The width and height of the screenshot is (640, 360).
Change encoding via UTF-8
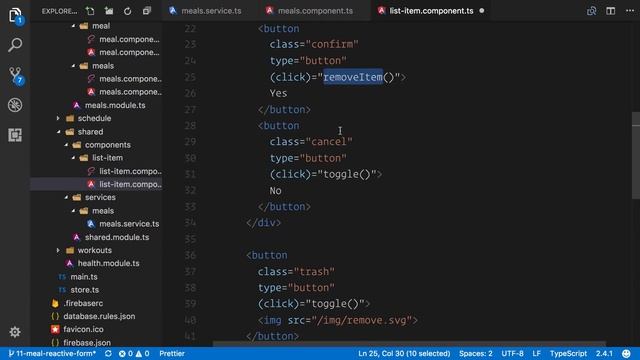point(512,353)
